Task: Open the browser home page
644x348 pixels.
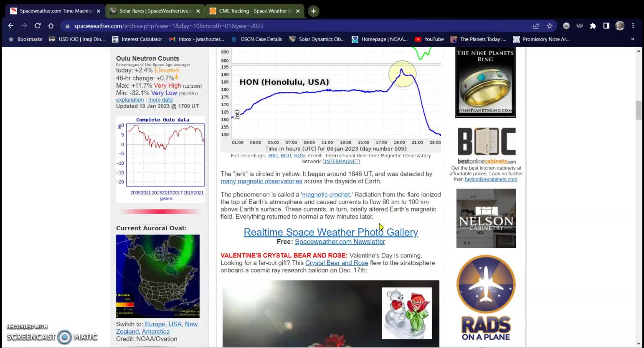Action: pyautogui.click(x=51, y=26)
